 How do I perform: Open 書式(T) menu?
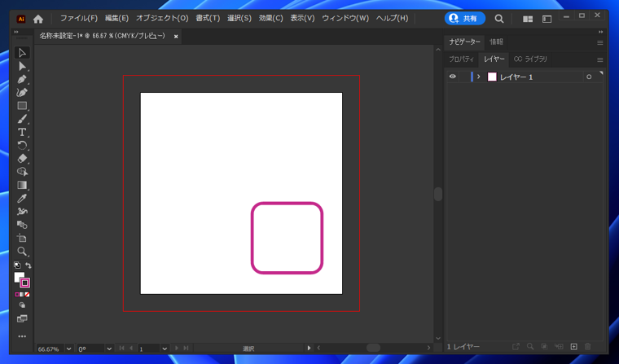click(x=208, y=18)
